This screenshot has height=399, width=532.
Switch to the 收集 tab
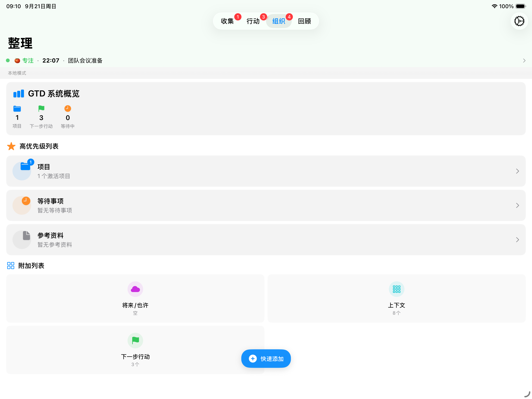click(227, 21)
